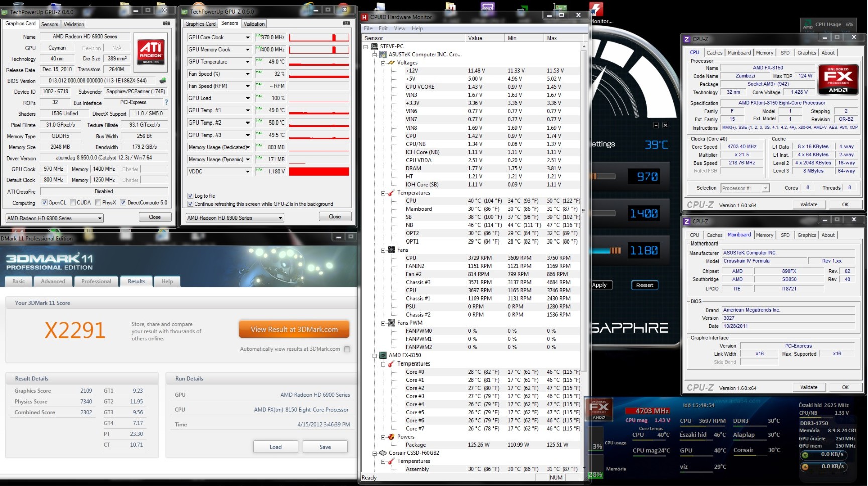Open the GPU selector dropdown in Graphics Card window
This screenshot has width=868, height=486.
pos(54,218)
